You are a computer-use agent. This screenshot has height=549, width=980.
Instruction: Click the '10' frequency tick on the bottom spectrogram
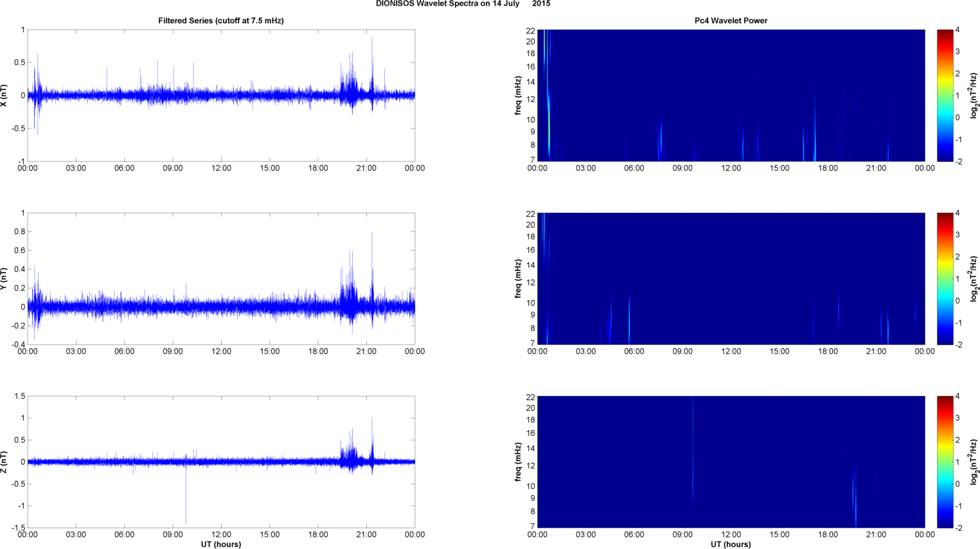(x=531, y=486)
